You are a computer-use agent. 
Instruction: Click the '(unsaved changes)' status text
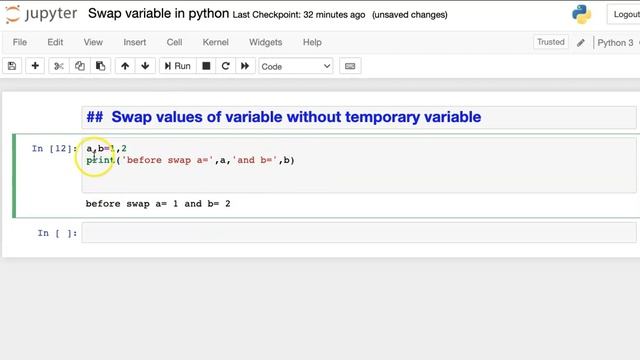click(410, 15)
